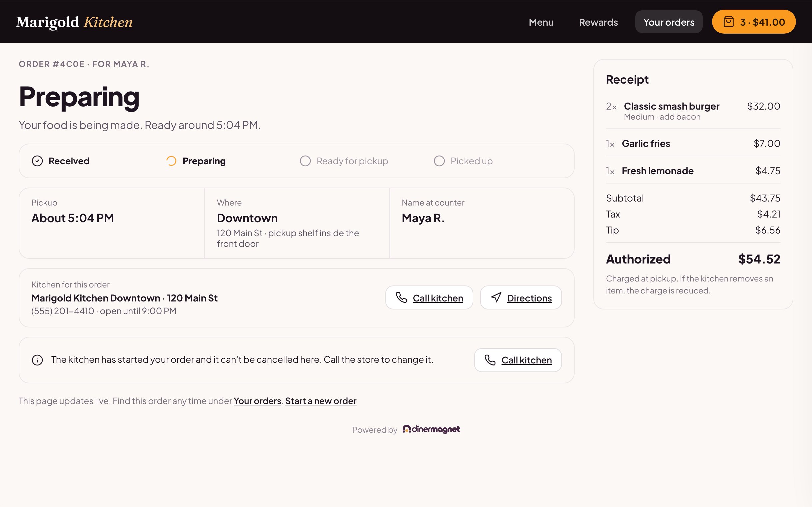Image resolution: width=812 pixels, height=507 pixels.
Task: Select Marigold Kitchen Downtown · 120 Main St
Action: tap(124, 298)
